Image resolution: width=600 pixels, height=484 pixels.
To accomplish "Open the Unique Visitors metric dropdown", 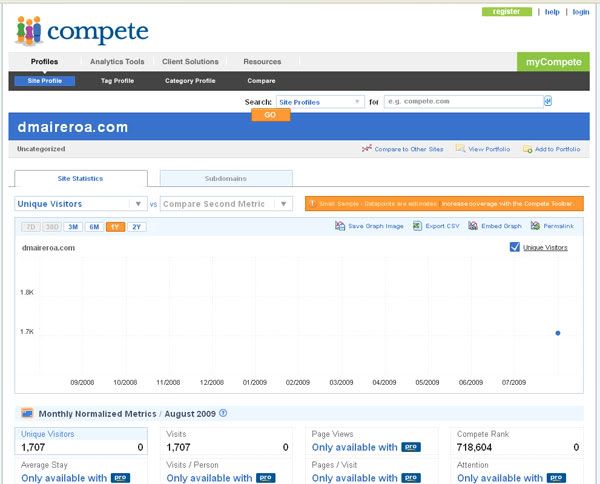I will [x=81, y=204].
